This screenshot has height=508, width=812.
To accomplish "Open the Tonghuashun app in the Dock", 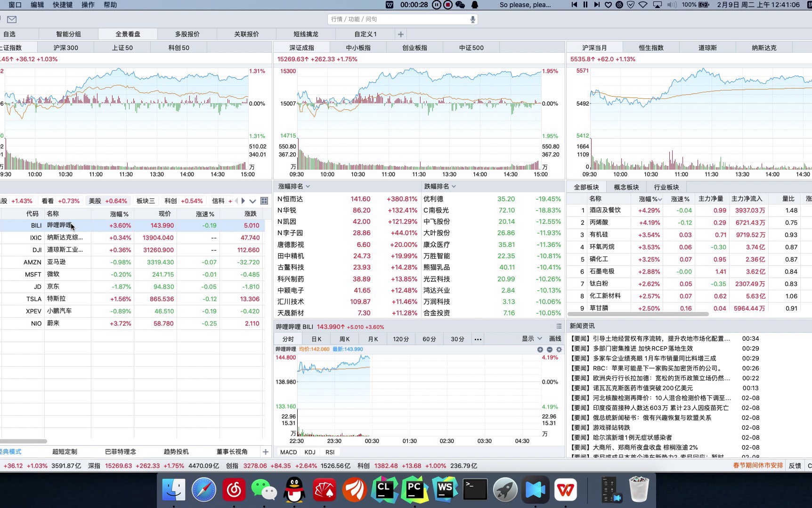I will (x=355, y=490).
